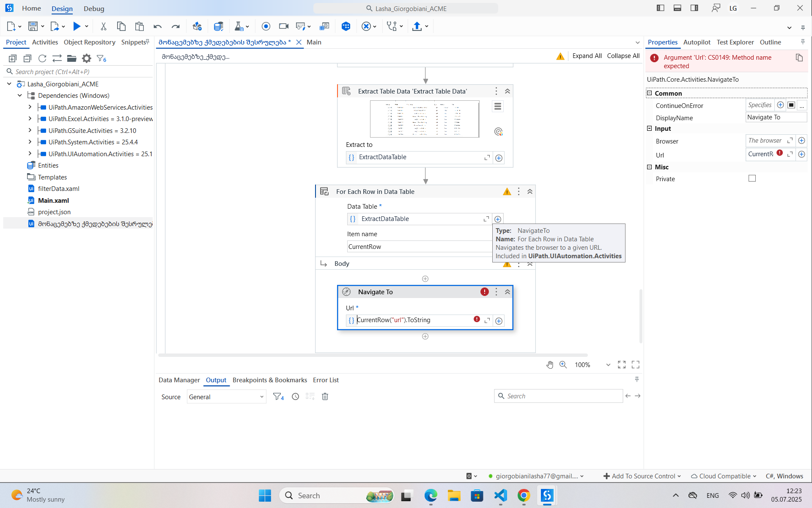The width and height of the screenshot is (812, 508).
Task: Clear all output with trash icon
Action: (325, 397)
